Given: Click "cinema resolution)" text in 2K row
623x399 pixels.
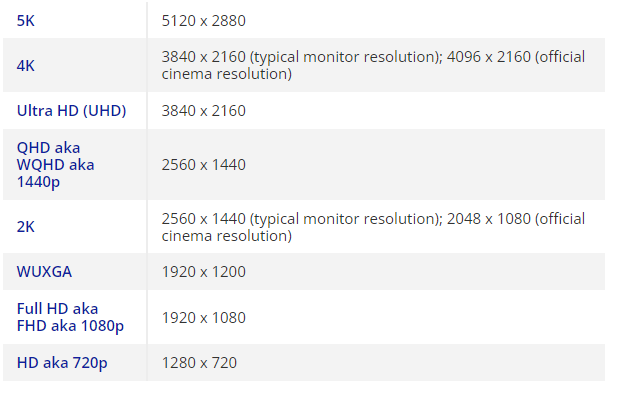Looking at the screenshot, I should pyautogui.click(x=226, y=236).
